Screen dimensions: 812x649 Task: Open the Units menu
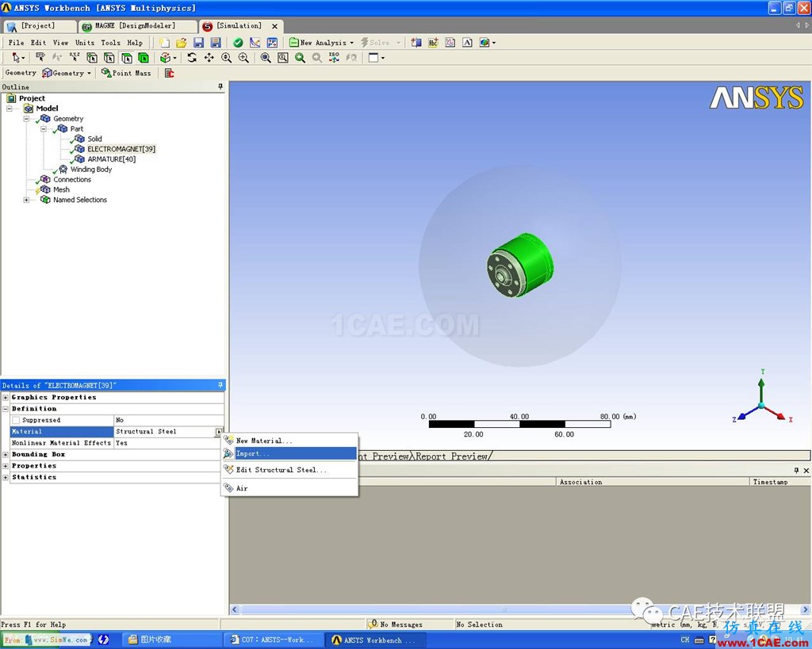85,43
